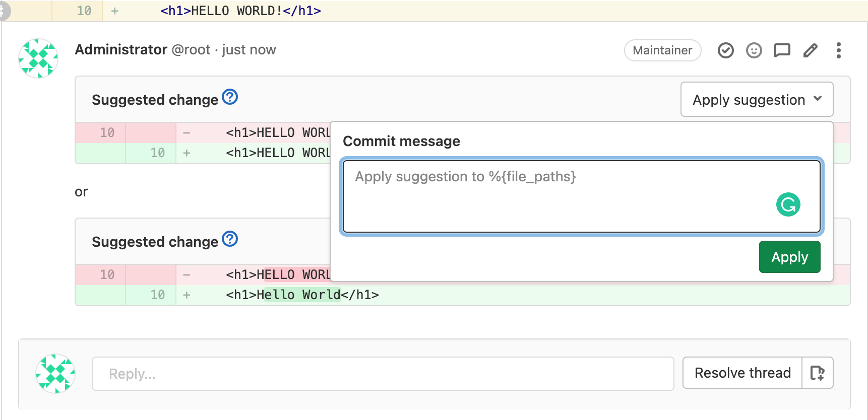Add an emoji reaction to the comment

[x=754, y=50]
